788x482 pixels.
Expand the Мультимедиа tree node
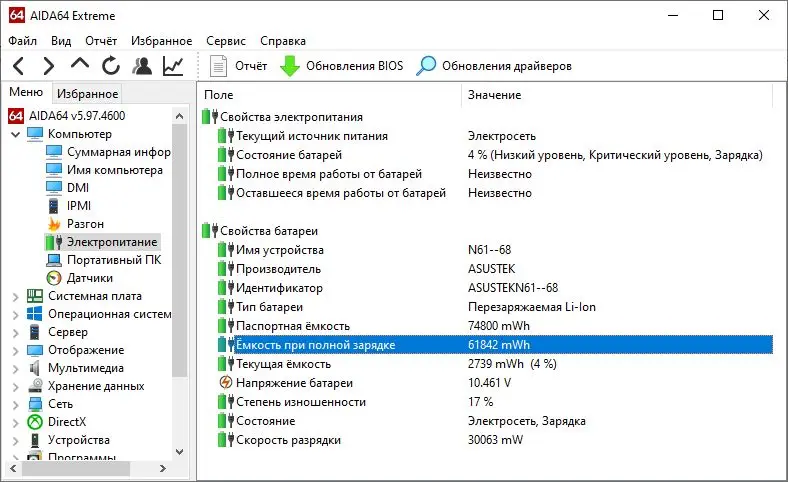click(16, 368)
